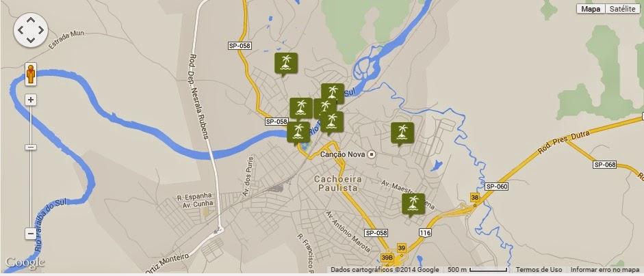Image resolution: width=644 pixels, height=276 pixels.
Task: Pan the map down with the arrow
Action: click(x=31, y=40)
